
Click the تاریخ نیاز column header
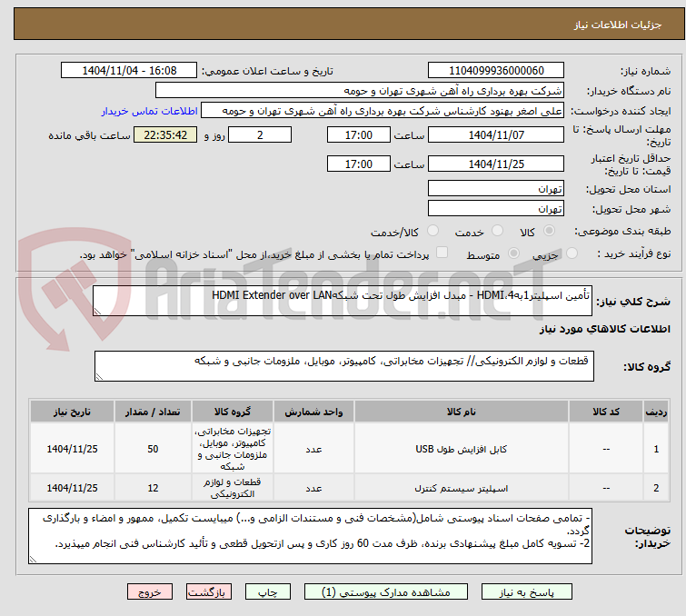pyautogui.click(x=72, y=412)
